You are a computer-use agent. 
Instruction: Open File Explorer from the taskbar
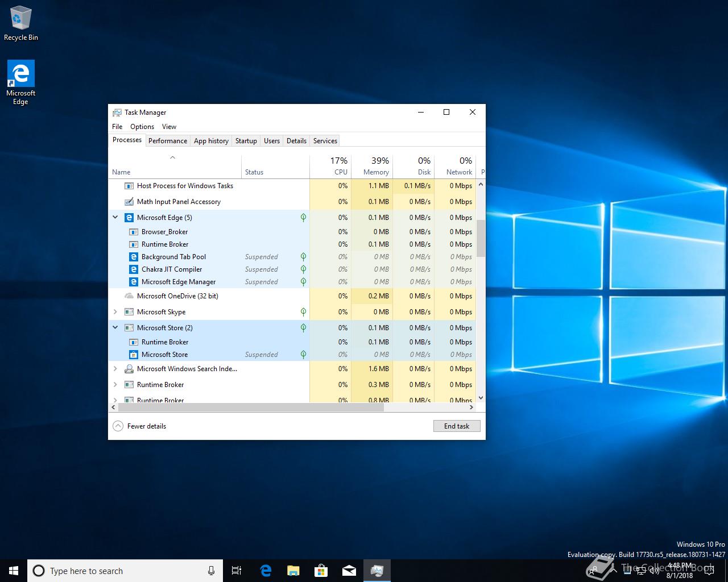tap(293, 571)
